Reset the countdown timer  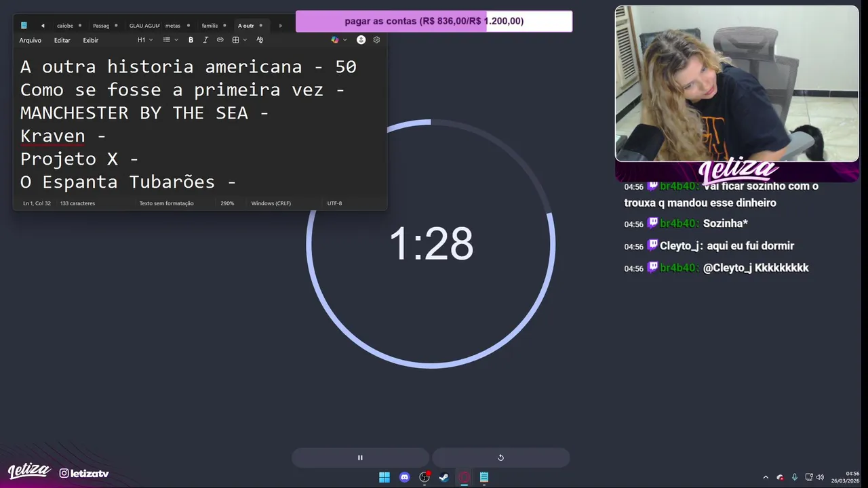pyautogui.click(x=500, y=457)
